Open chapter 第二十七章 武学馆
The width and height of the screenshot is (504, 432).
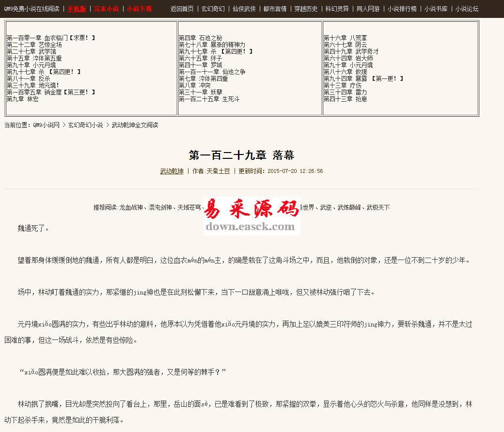pos(31,51)
